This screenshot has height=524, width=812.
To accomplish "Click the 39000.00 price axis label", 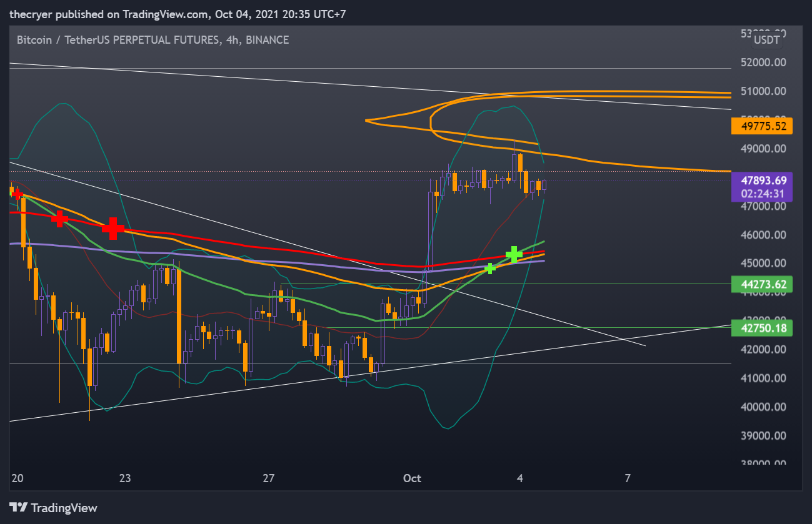I will (x=763, y=435).
